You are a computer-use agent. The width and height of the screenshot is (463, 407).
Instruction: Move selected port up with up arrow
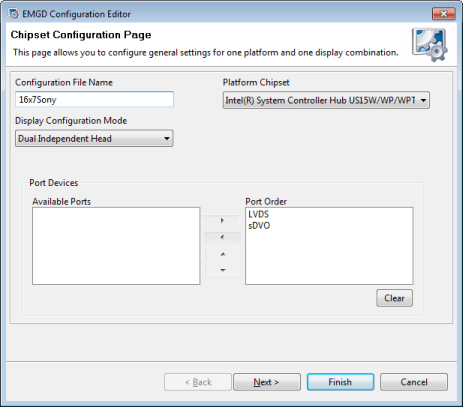[x=223, y=254]
